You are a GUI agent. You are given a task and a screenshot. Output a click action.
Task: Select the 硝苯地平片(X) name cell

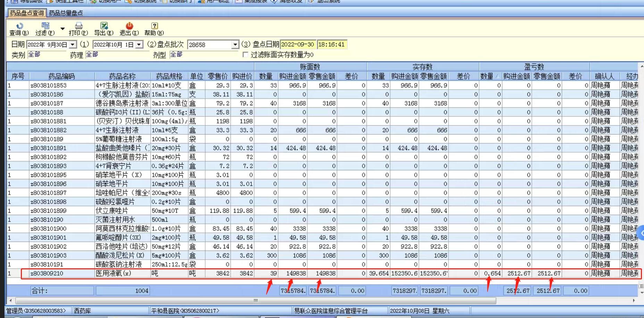click(x=123, y=175)
